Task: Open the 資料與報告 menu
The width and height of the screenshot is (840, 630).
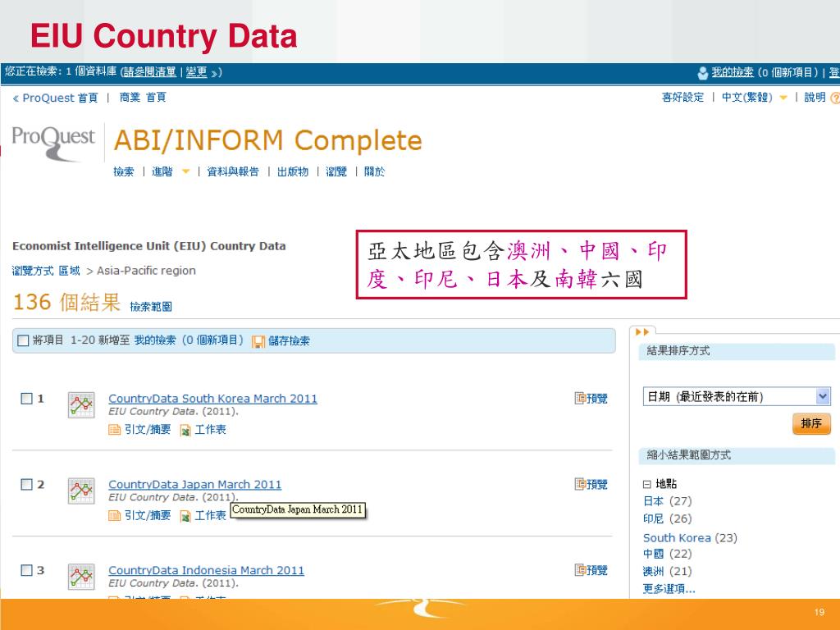Action: point(232,171)
